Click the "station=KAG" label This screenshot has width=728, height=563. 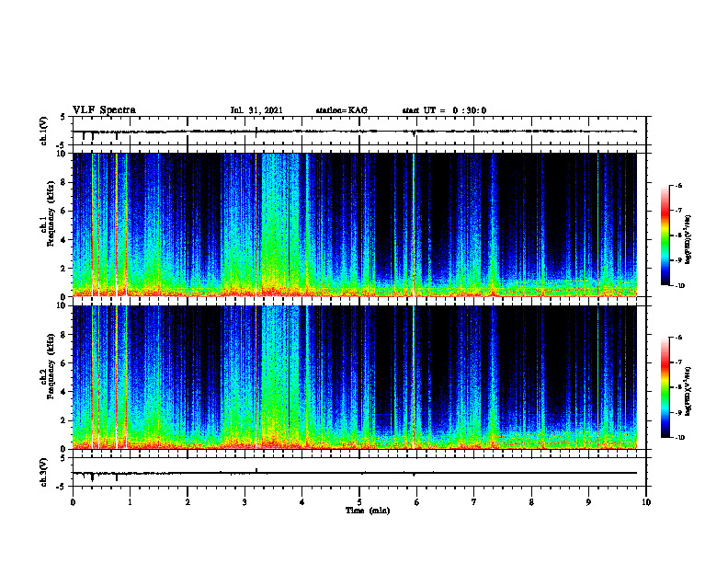[x=342, y=110]
